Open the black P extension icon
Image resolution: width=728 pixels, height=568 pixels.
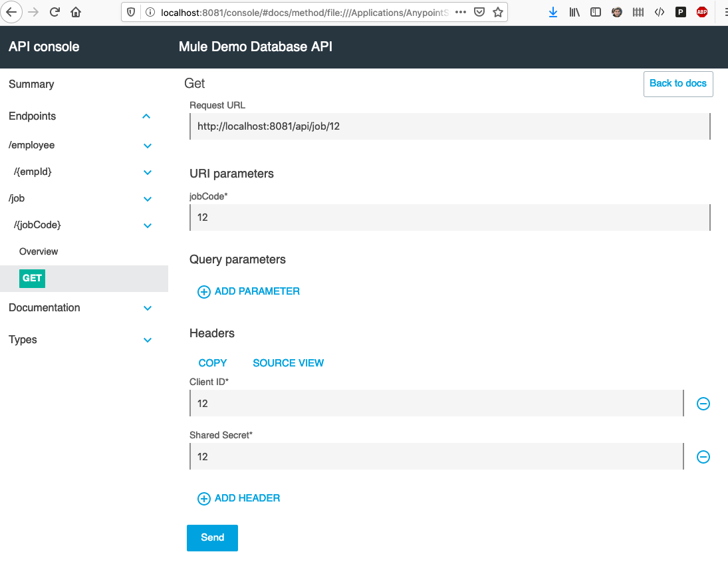click(x=681, y=13)
